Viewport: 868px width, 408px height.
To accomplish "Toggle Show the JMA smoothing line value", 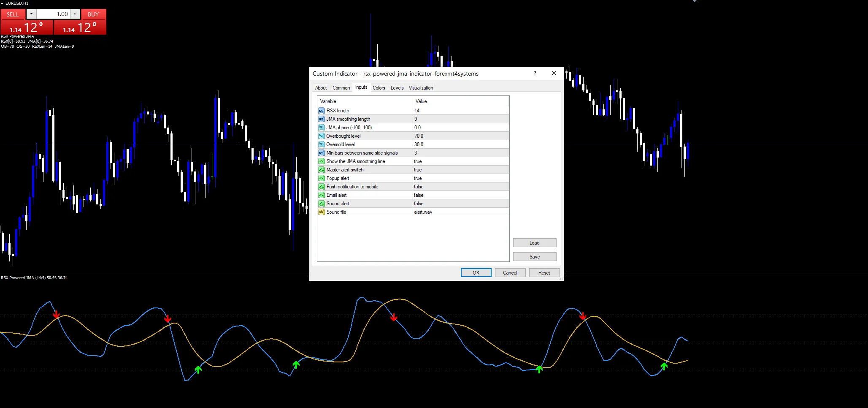I will [461, 161].
